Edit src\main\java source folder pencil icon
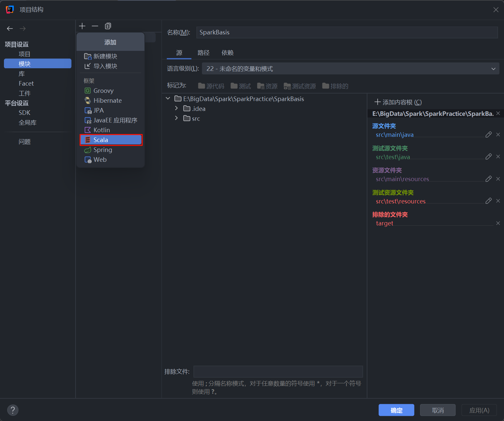504x421 pixels. (x=489, y=135)
